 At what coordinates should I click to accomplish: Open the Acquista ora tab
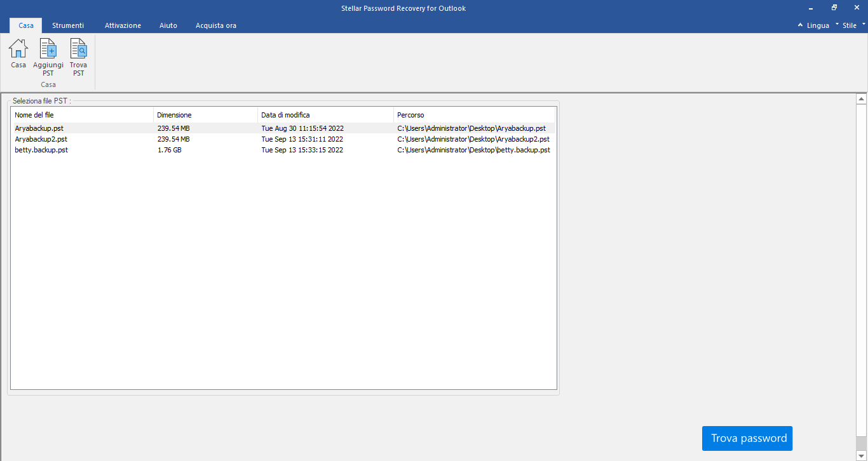click(x=216, y=25)
